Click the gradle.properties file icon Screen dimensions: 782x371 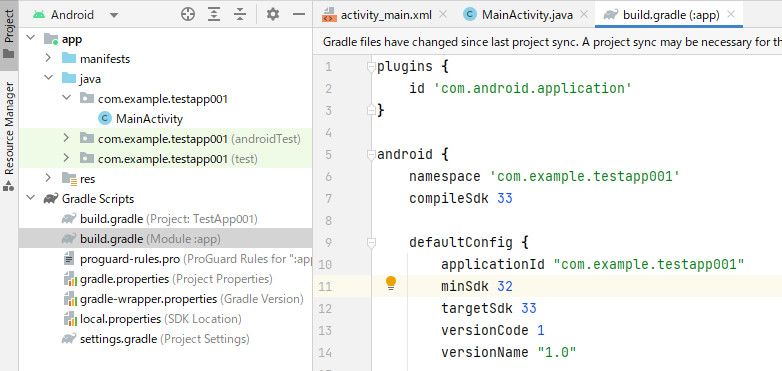[69, 279]
